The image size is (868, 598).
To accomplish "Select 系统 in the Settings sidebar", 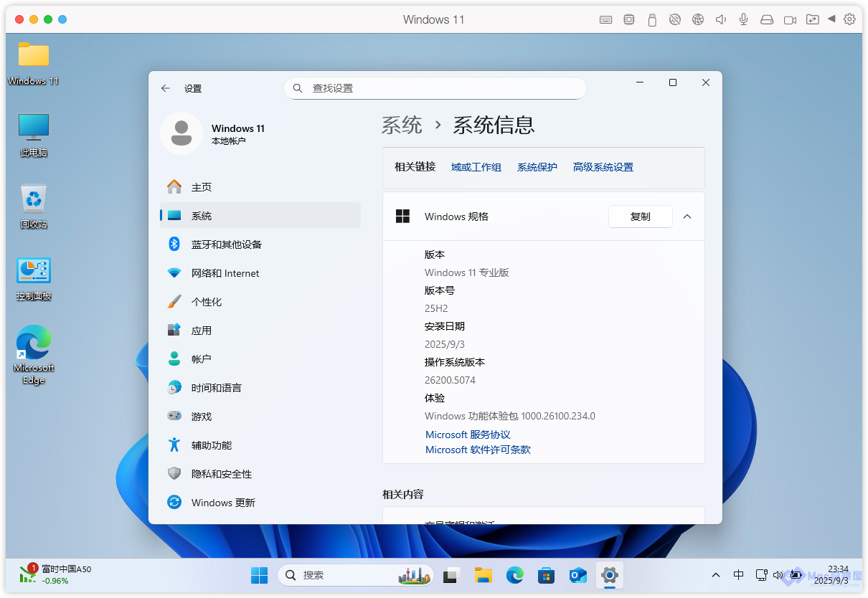I will click(260, 216).
